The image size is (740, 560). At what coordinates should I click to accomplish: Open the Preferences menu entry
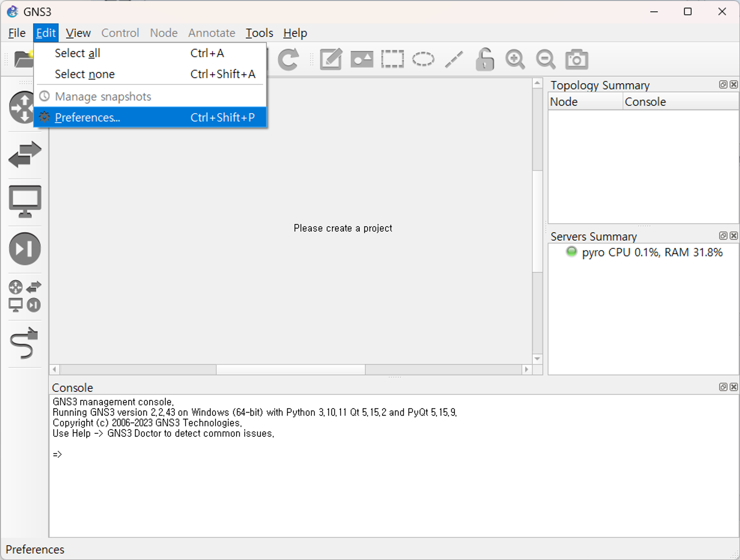[150, 117]
